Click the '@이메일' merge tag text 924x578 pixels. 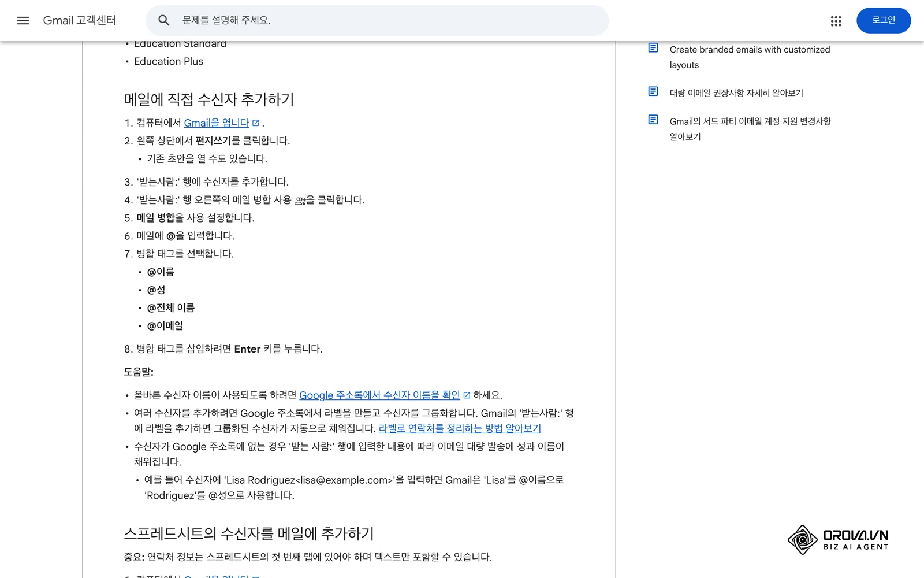pyautogui.click(x=165, y=325)
